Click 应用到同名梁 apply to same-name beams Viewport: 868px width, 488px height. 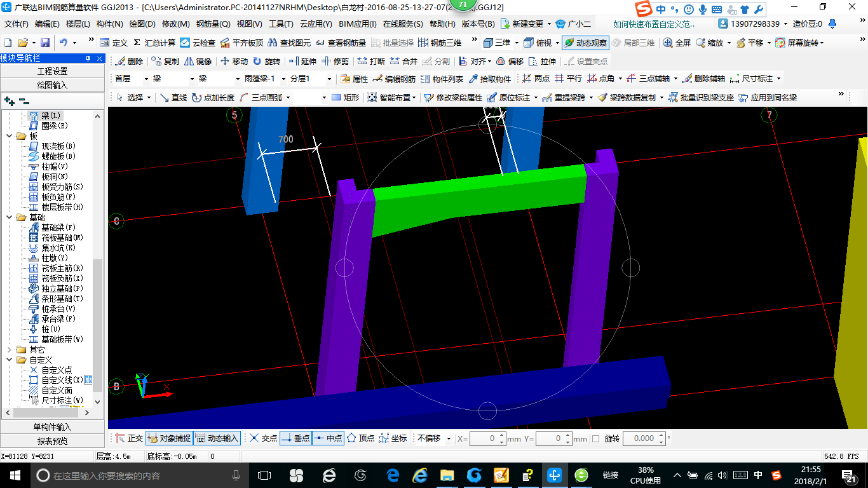768,98
